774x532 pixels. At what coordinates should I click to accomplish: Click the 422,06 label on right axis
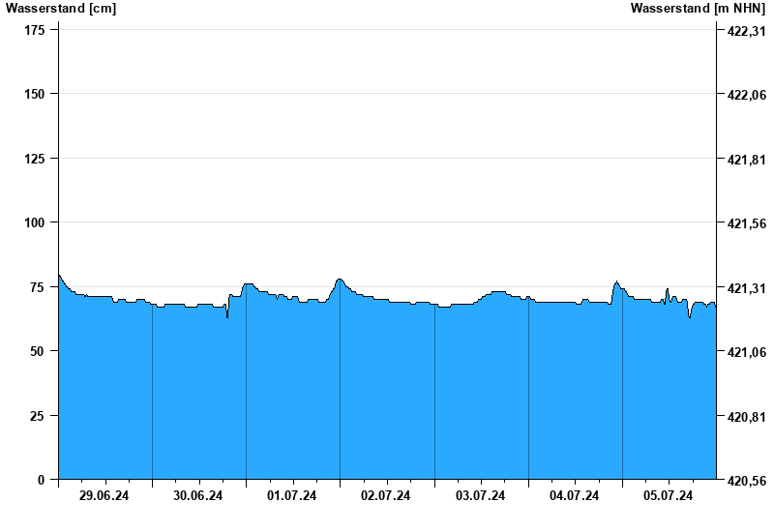click(x=747, y=95)
